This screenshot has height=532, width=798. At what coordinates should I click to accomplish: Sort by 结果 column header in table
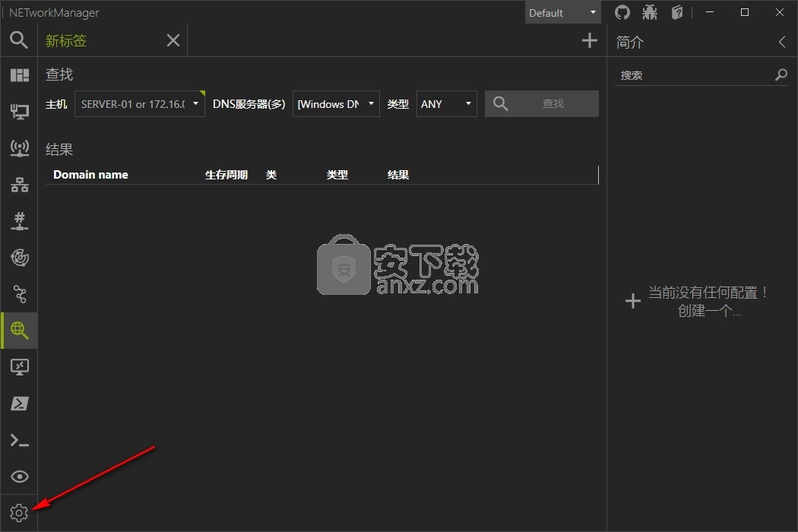coord(398,175)
